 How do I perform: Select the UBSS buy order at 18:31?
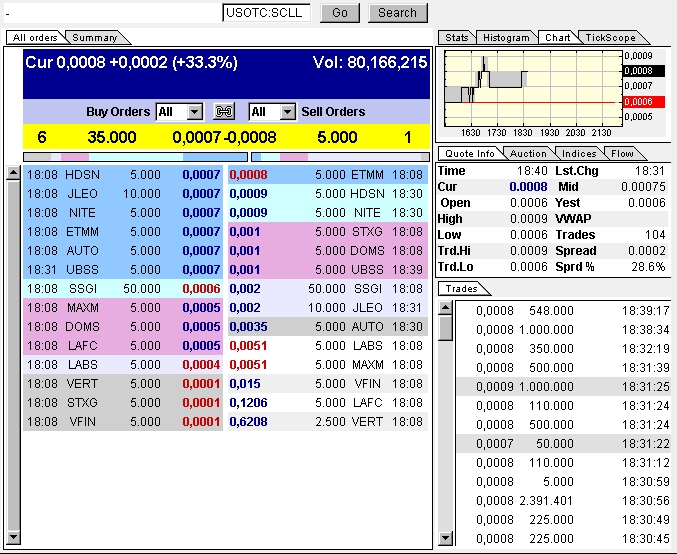click(x=123, y=269)
